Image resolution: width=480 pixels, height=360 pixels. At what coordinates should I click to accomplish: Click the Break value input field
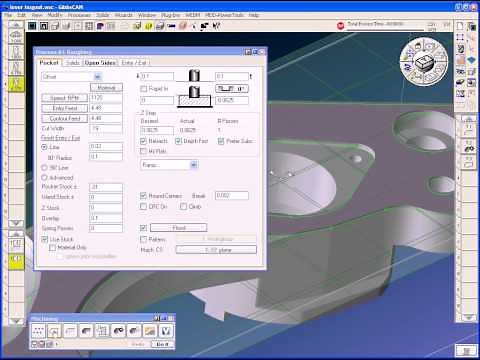coord(232,196)
